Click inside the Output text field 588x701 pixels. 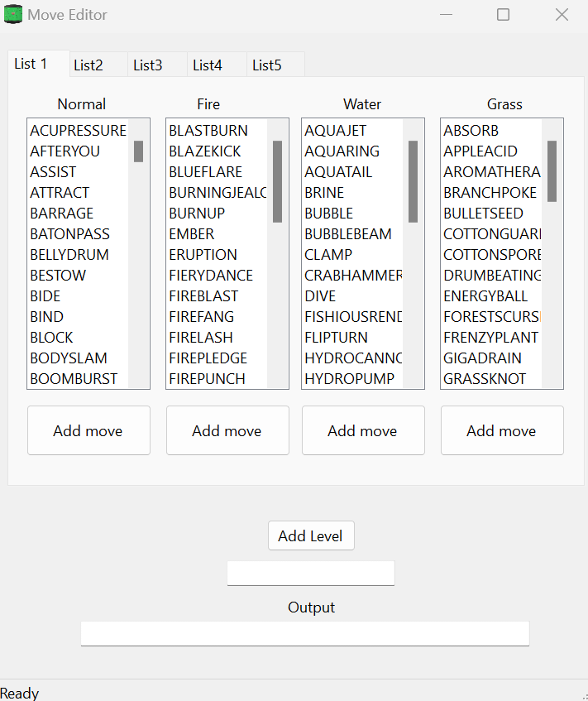[304, 633]
